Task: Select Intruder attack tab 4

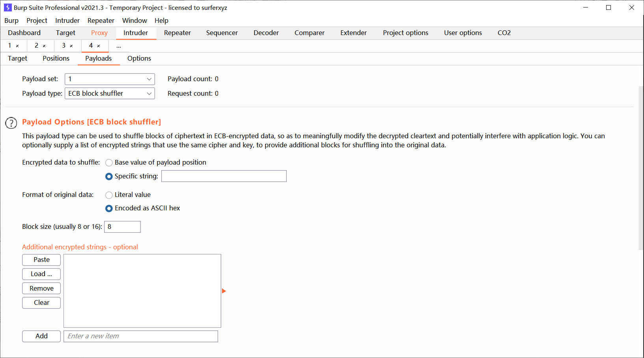Action: coord(91,46)
